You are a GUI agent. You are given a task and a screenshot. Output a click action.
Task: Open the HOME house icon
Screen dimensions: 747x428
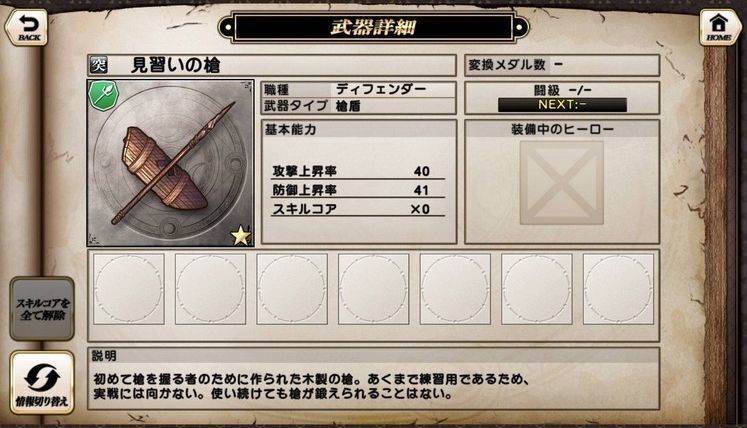coord(719,27)
